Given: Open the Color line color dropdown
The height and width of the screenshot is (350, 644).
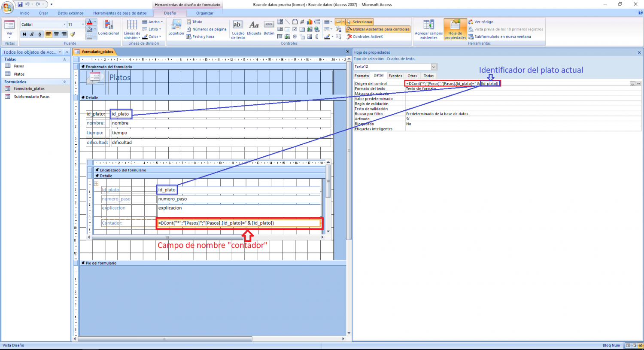Looking at the screenshot, I should (x=152, y=37).
